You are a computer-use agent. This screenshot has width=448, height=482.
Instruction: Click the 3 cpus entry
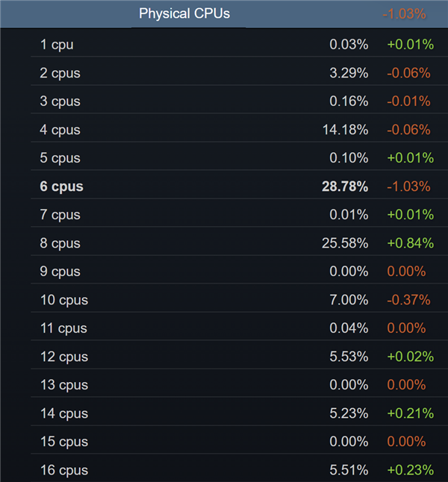click(x=60, y=101)
